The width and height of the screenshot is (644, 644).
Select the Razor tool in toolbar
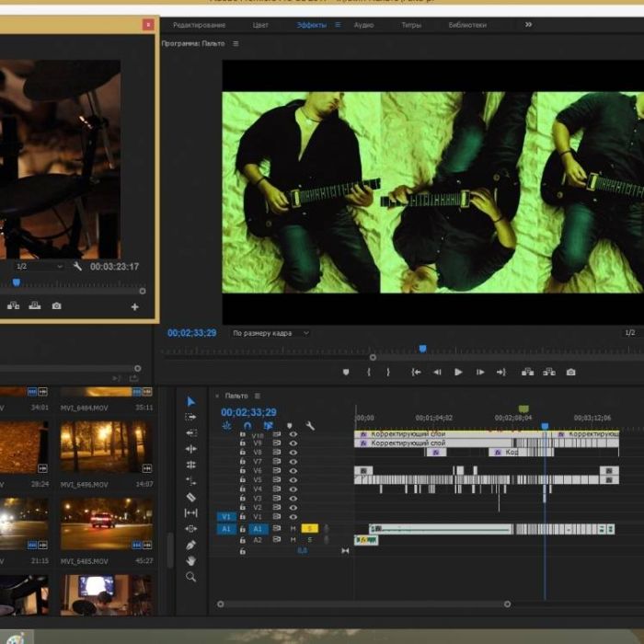(191, 497)
